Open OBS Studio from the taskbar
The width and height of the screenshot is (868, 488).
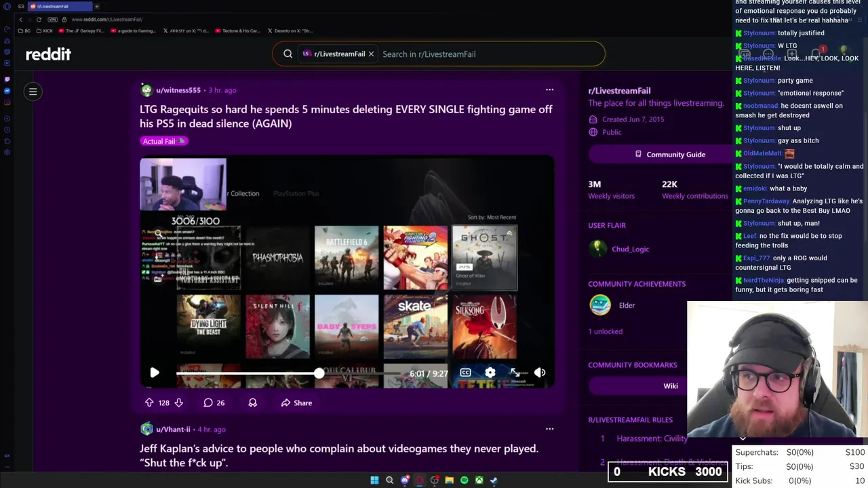(435, 480)
